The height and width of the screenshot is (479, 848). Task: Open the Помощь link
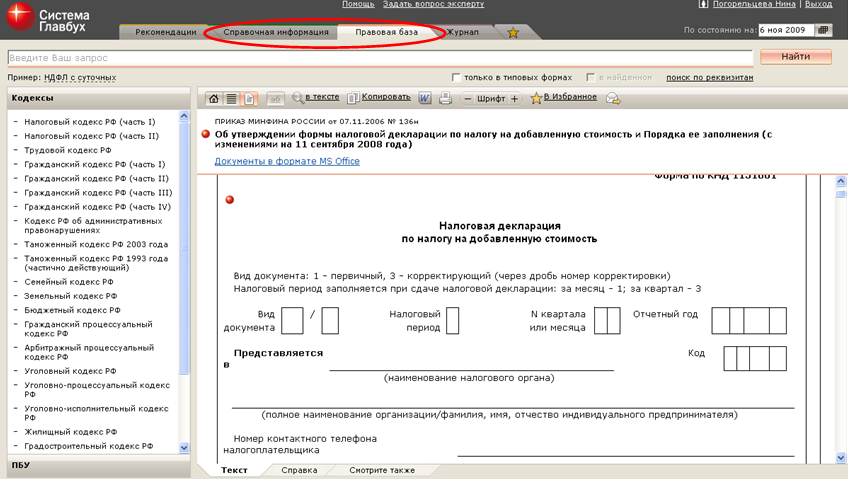click(x=358, y=4)
